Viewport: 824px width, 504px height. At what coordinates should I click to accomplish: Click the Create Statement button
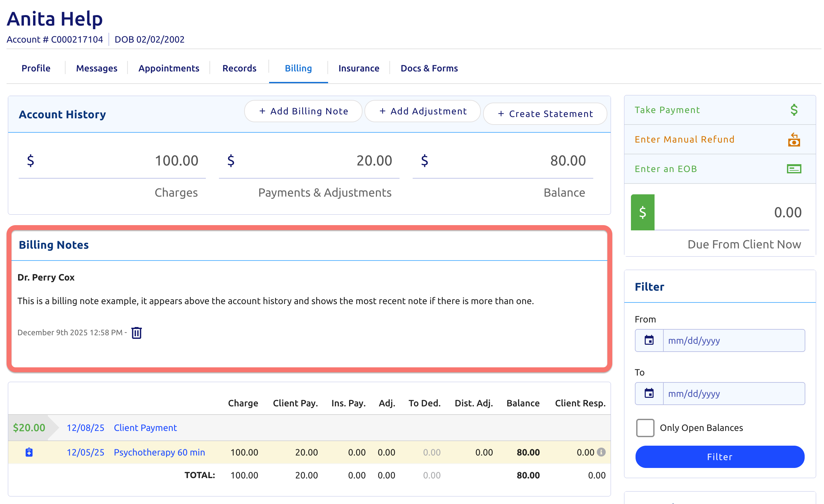[x=545, y=114]
